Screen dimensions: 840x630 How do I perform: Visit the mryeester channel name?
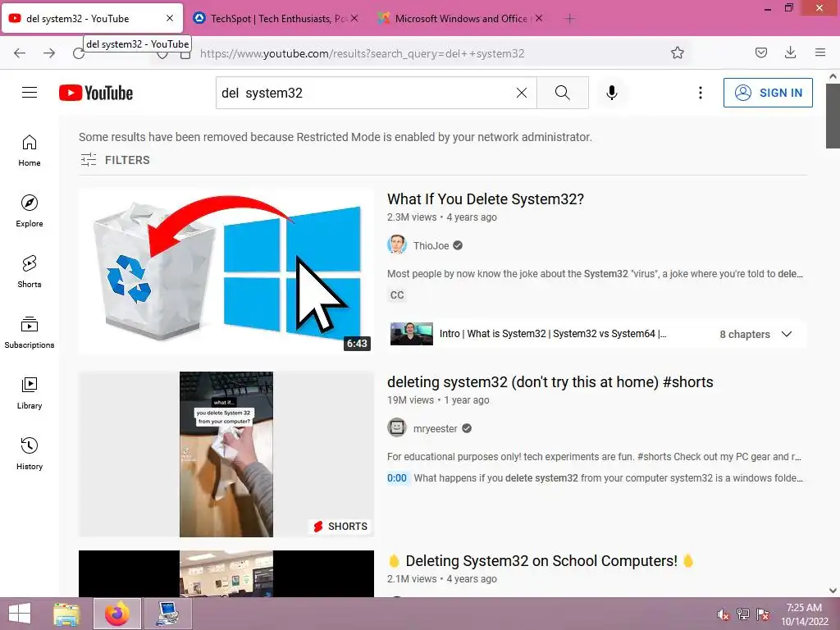pos(436,428)
